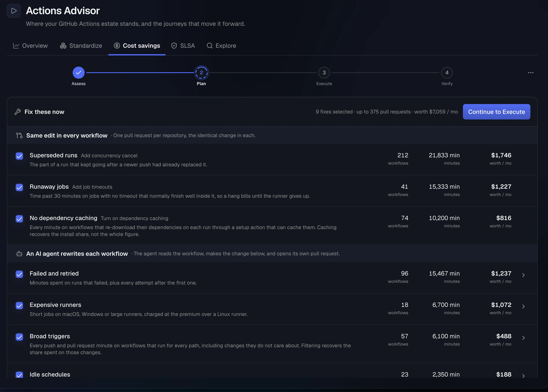548x392 pixels.
Task: Switch to the Overview tab
Action: (30, 46)
